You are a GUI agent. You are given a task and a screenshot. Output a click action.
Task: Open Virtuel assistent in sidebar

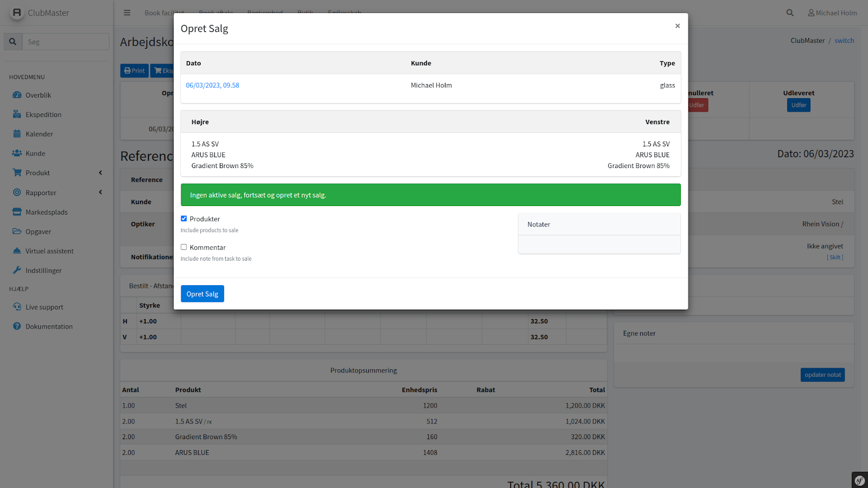coord(49,251)
